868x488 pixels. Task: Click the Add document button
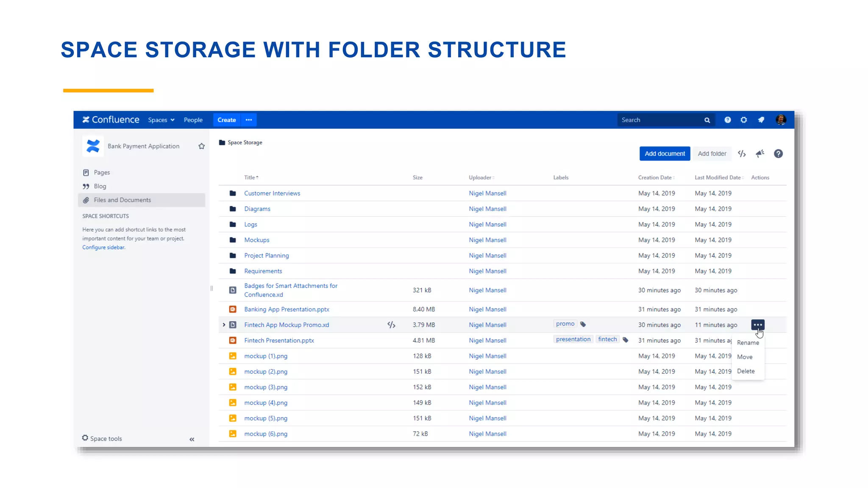pos(665,154)
